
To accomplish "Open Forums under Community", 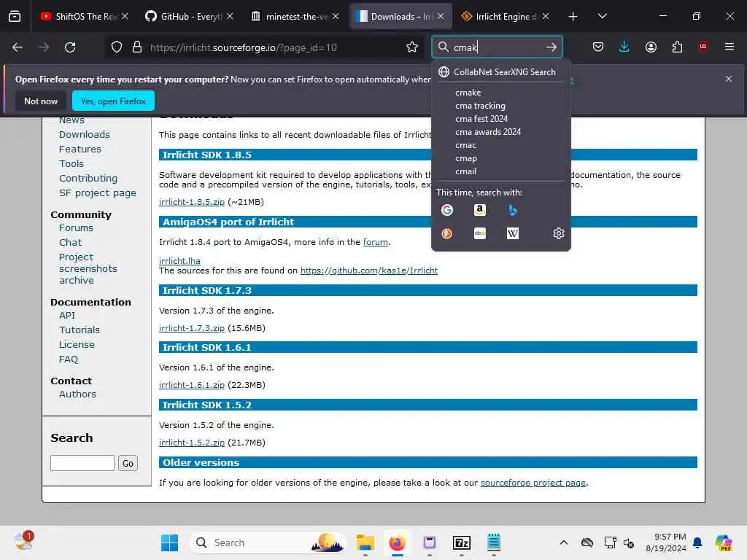I will [76, 228].
